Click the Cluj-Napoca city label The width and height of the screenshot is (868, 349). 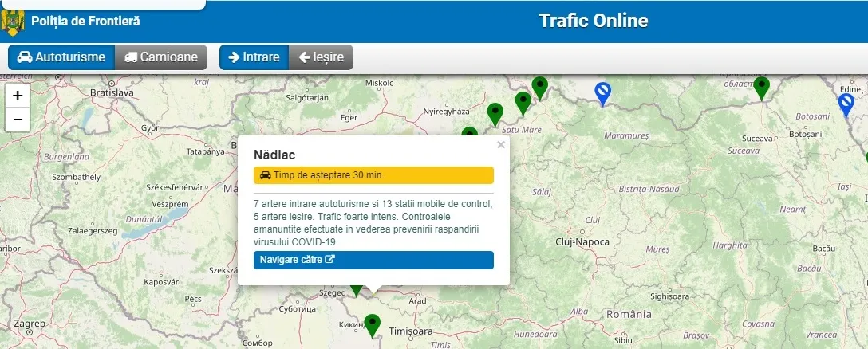[x=582, y=242]
